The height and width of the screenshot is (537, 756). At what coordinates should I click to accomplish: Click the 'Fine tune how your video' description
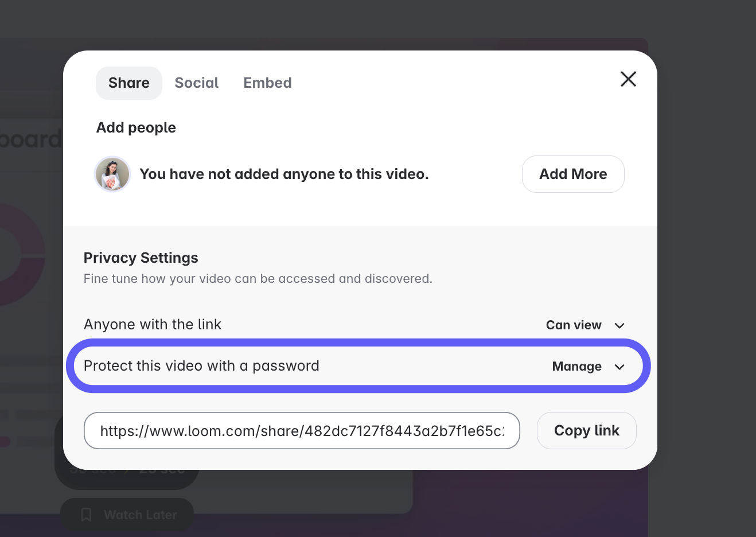point(258,279)
